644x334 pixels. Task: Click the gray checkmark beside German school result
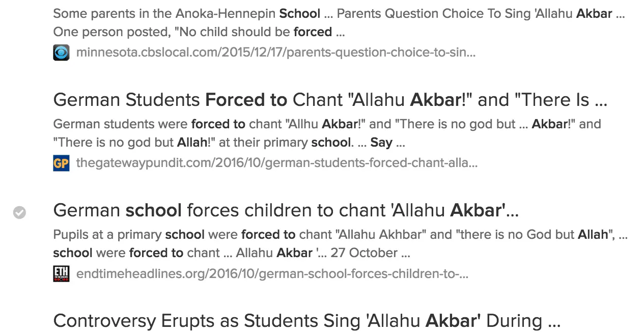point(20,212)
